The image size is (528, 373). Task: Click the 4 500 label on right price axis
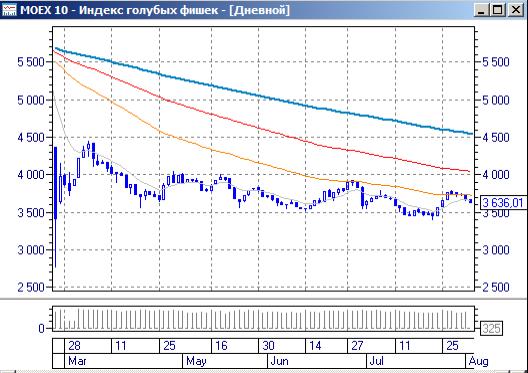click(496, 137)
